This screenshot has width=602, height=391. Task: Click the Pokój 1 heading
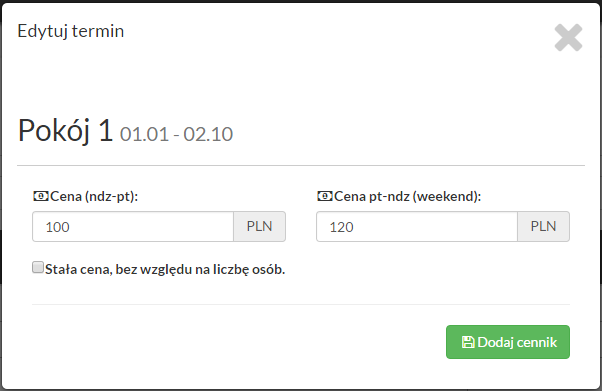point(65,131)
